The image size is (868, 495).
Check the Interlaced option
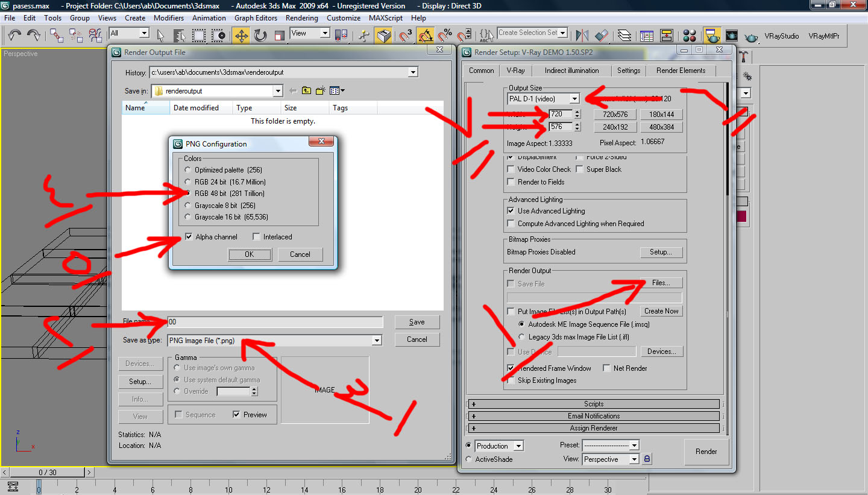(256, 237)
